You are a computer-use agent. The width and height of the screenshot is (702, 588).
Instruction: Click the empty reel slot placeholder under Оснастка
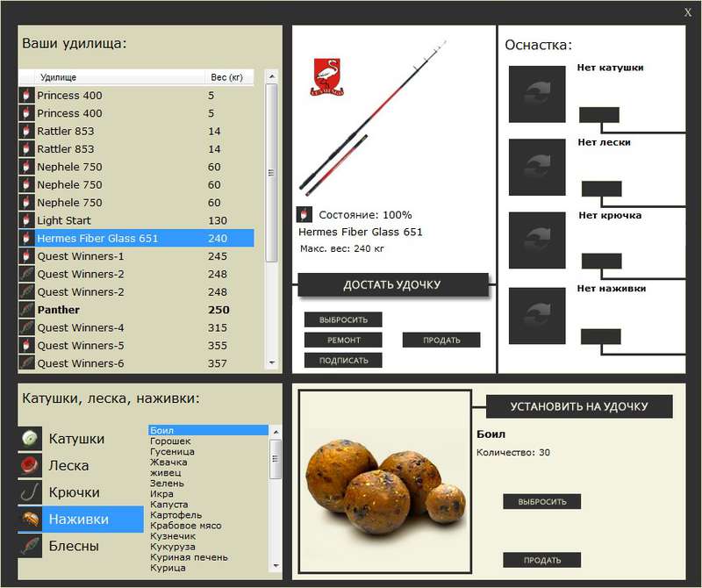coord(537,94)
